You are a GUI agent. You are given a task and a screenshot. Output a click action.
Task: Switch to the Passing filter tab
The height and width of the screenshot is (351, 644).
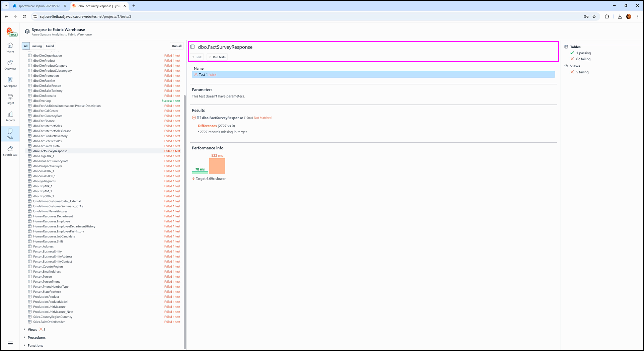(x=37, y=46)
